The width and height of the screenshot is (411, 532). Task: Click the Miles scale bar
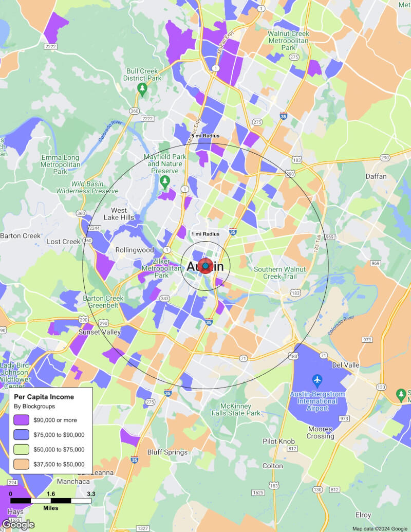[x=50, y=500]
